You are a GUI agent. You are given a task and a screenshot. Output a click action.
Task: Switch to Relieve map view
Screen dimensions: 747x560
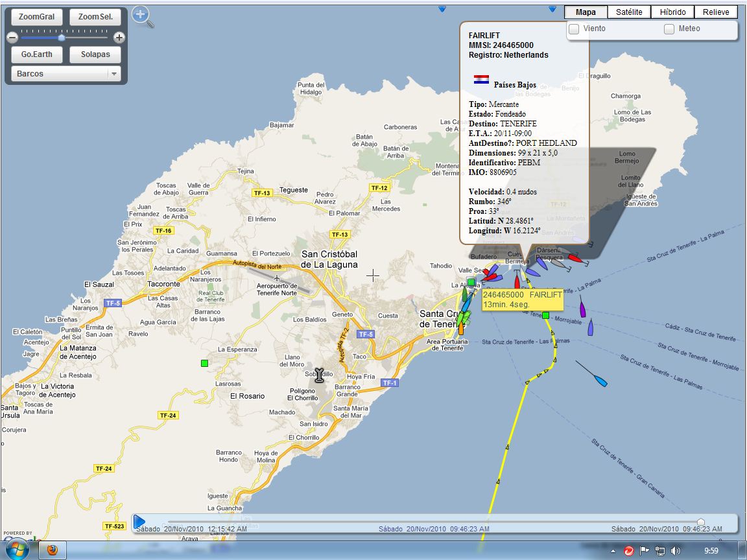tap(716, 12)
